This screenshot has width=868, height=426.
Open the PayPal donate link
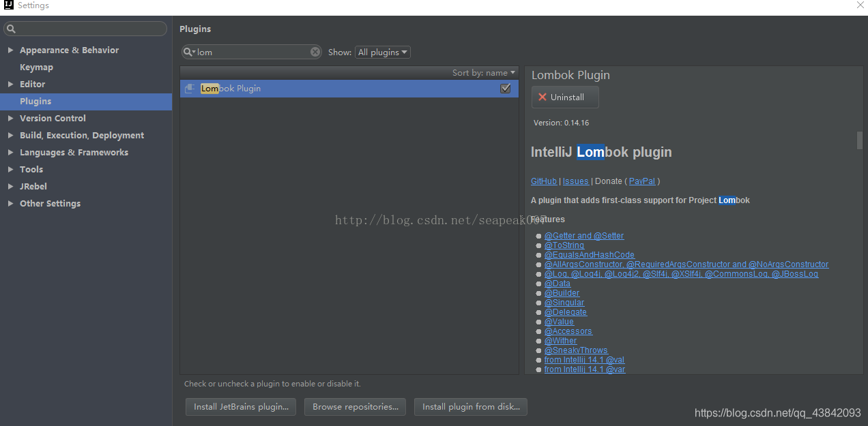coord(642,181)
